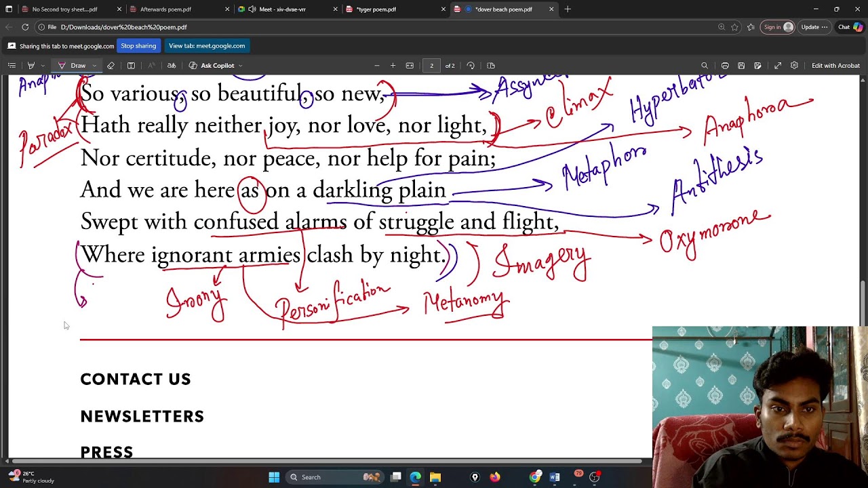
Task: Click Edit with Acrobat
Action: (835, 66)
